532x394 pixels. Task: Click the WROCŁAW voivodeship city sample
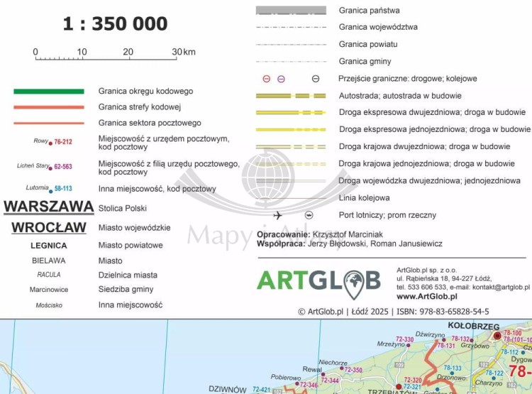(x=49, y=228)
